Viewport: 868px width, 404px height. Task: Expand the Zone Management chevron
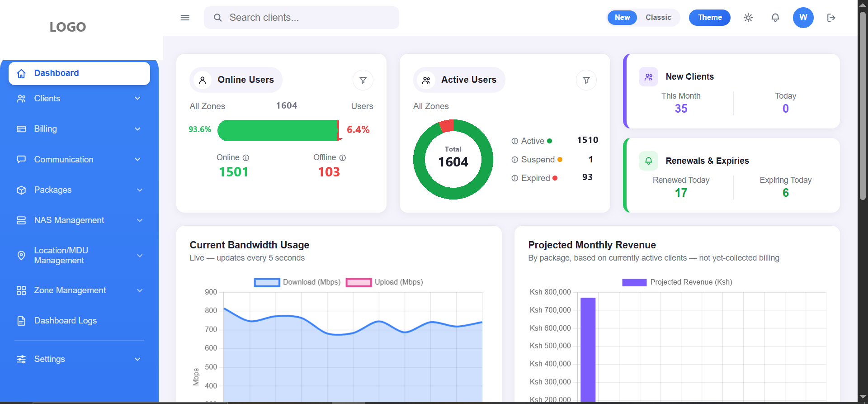click(140, 290)
